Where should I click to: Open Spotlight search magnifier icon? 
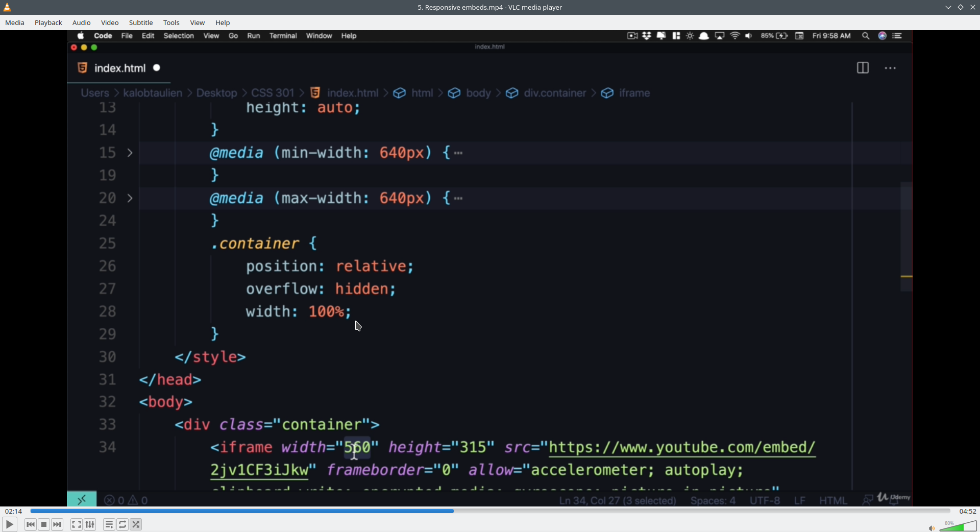coord(866,36)
